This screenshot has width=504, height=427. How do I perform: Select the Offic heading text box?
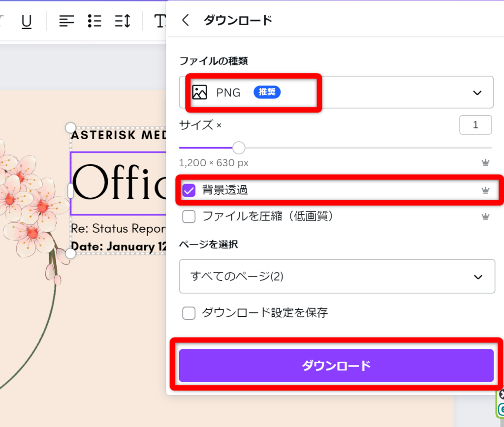118,183
